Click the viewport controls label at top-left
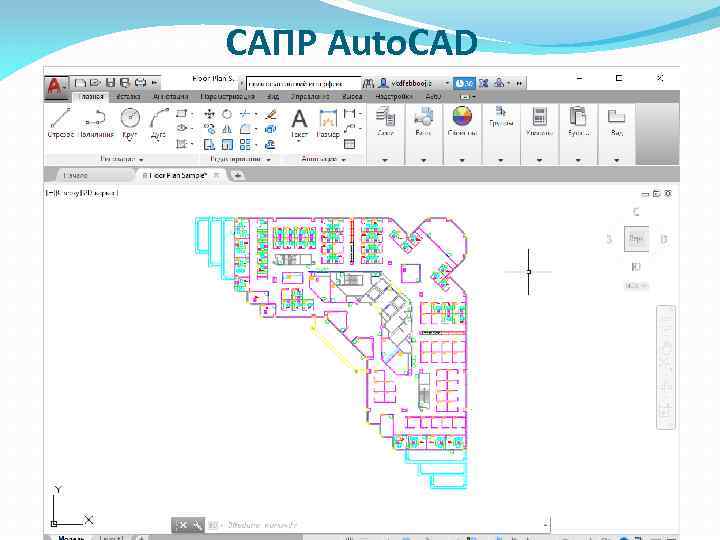Viewport: 720px width, 540px height. click(x=82, y=193)
